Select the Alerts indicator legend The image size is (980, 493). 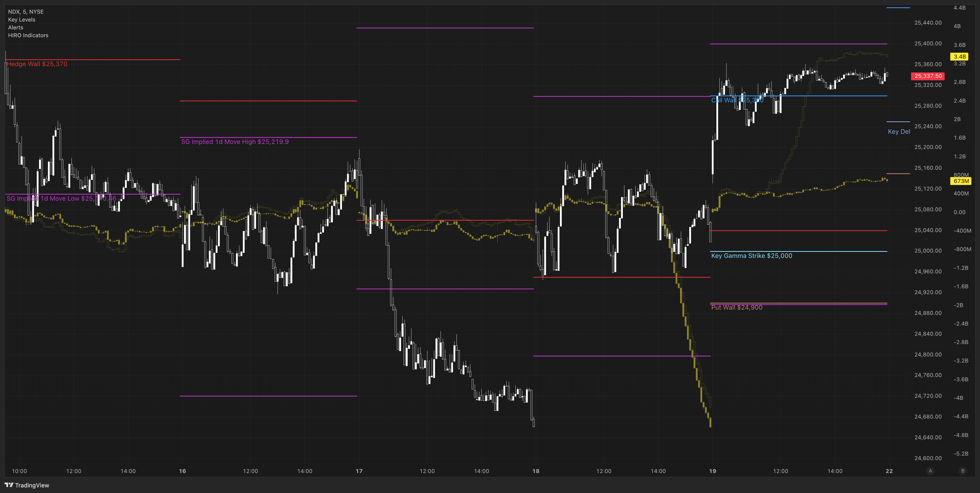(x=16, y=27)
